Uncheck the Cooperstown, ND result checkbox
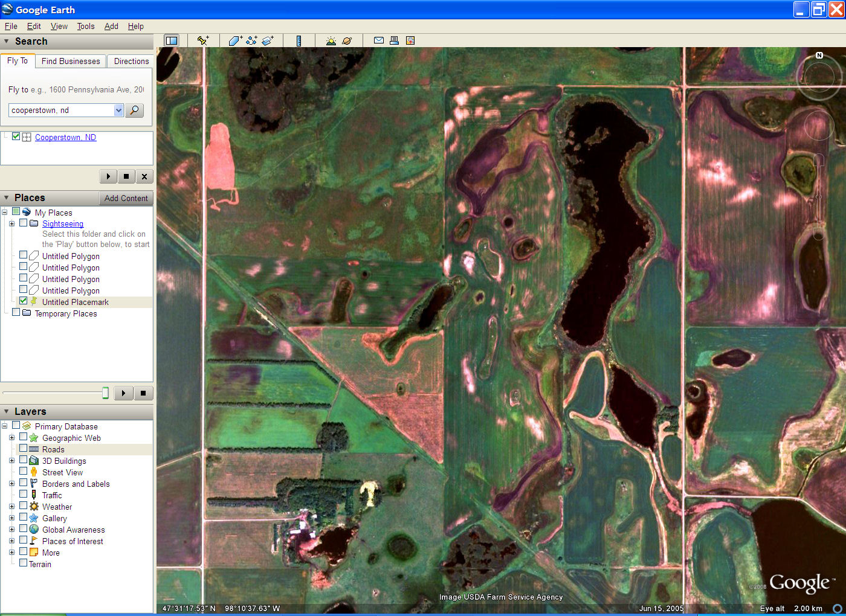 (x=16, y=136)
